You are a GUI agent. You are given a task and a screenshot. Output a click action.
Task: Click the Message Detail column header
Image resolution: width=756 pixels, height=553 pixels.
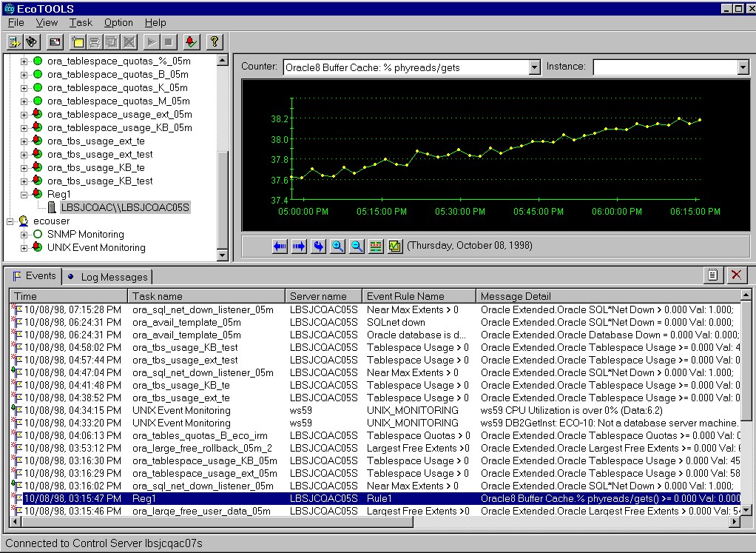click(608, 296)
